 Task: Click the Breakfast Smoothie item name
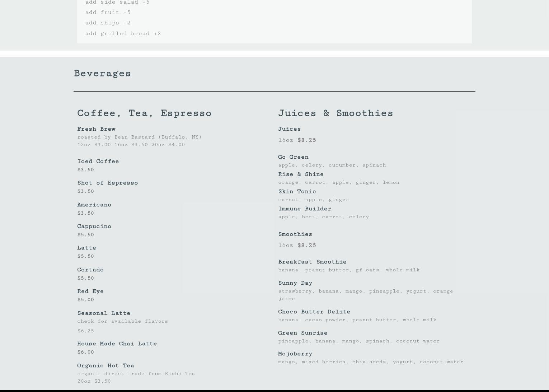[x=312, y=262]
